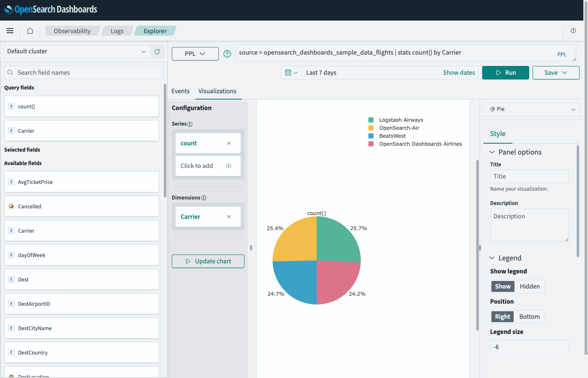
Task: Click BeatsWest legend swatch
Action: [x=371, y=136]
